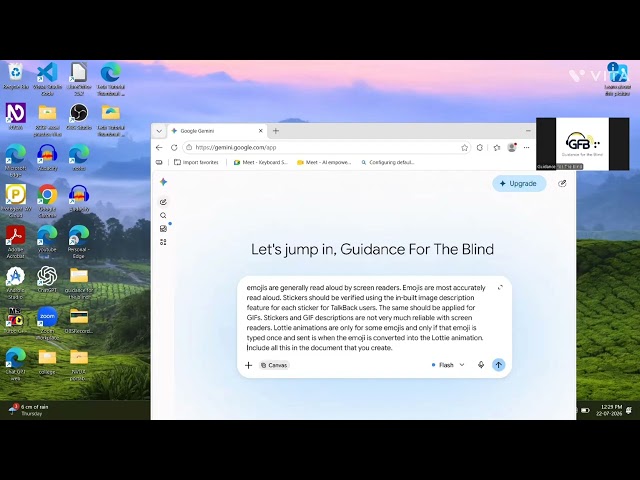The width and height of the screenshot is (640, 480).
Task: Select the ChatGPT desktop shortcut
Action: pos(47,280)
